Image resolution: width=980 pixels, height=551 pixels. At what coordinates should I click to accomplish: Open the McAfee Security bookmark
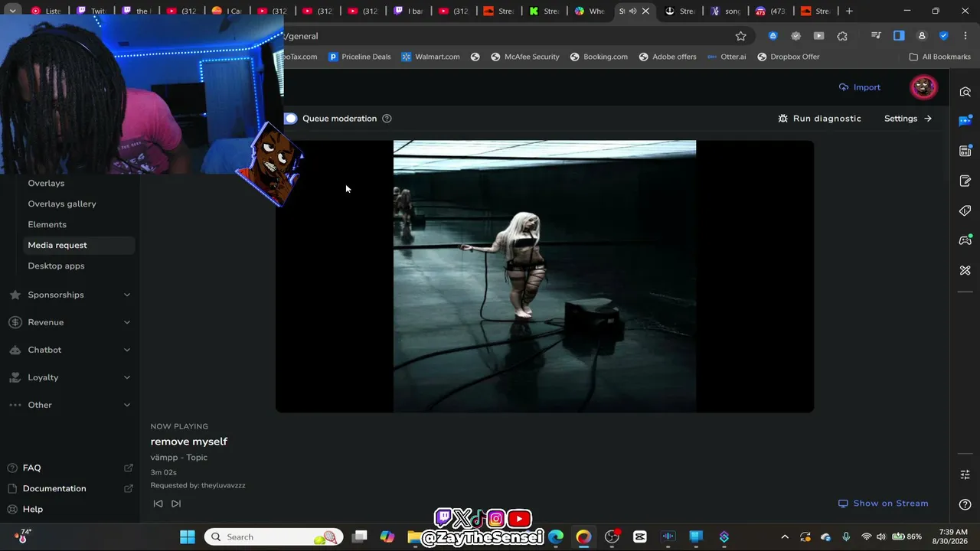pos(524,57)
